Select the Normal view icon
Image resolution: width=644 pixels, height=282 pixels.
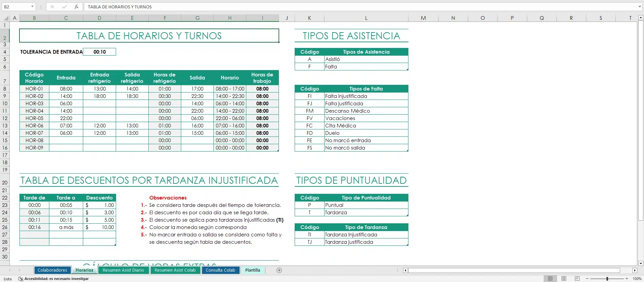tap(550, 279)
